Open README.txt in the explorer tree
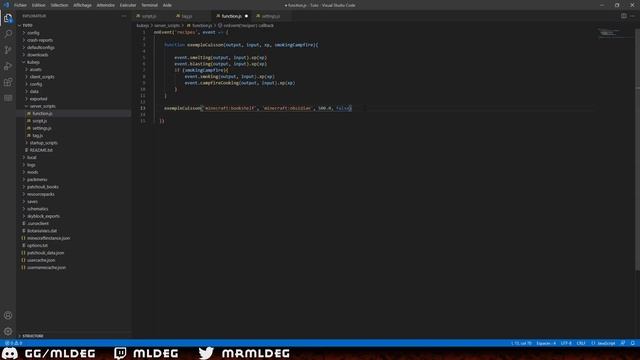Viewport: 640px width, 360px height. [x=41, y=150]
